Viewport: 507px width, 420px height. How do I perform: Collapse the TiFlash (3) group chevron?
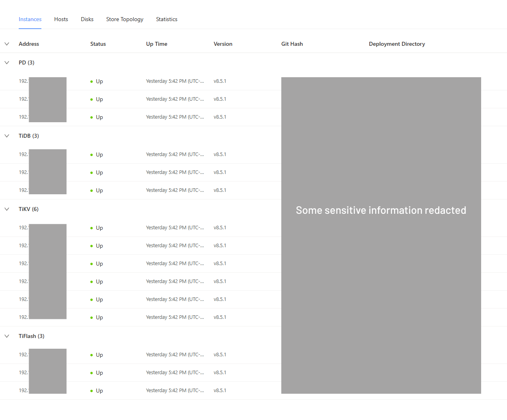coord(7,336)
